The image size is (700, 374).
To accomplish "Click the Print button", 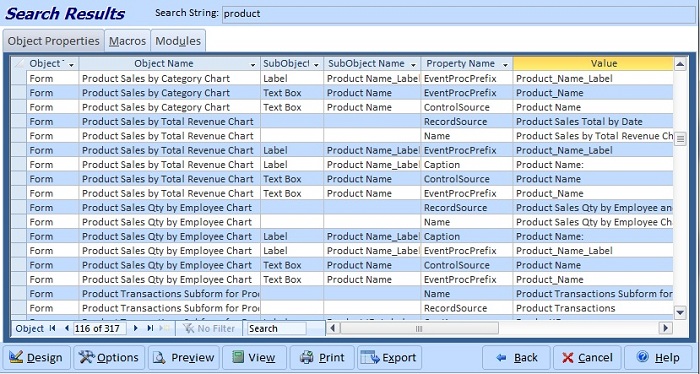I will tap(322, 357).
